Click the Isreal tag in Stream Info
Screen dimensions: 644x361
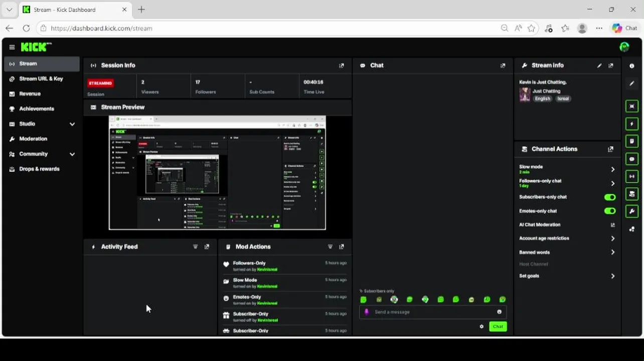tap(563, 99)
